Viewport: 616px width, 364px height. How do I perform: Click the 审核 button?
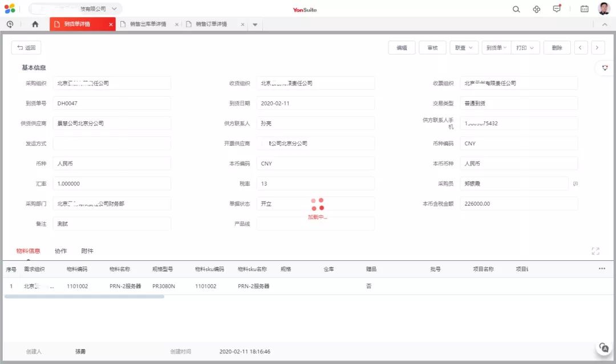point(432,48)
